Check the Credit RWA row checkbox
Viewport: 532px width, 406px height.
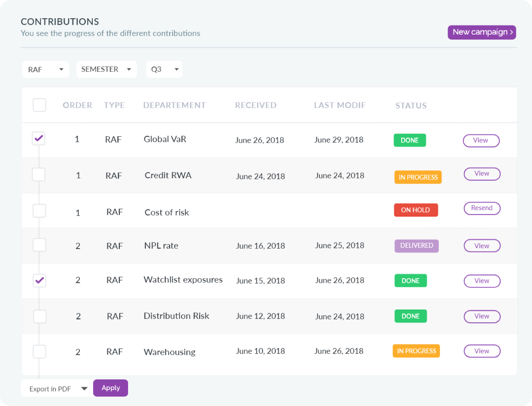pyautogui.click(x=39, y=174)
